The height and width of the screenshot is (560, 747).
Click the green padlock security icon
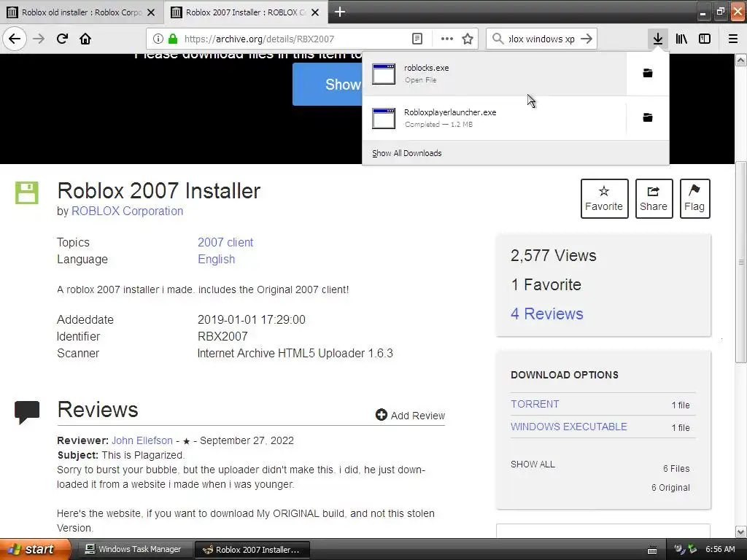point(173,39)
